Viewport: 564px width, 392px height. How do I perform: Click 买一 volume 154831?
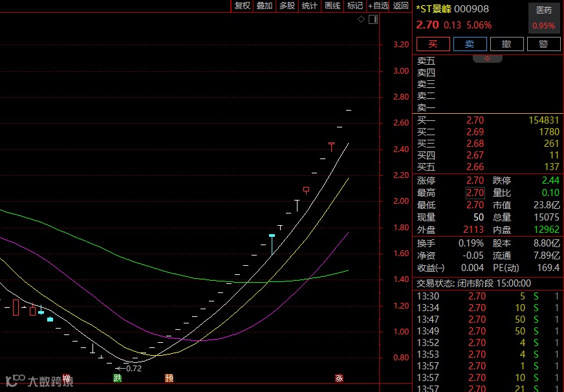(x=543, y=120)
